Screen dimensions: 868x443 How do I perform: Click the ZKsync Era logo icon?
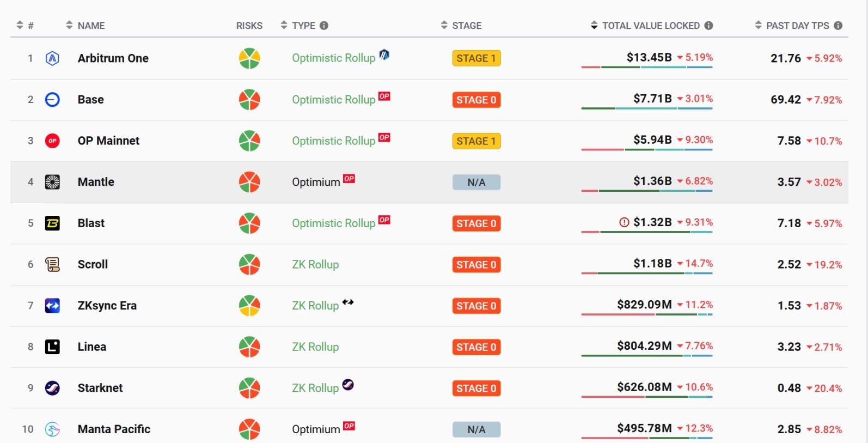coord(52,306)
